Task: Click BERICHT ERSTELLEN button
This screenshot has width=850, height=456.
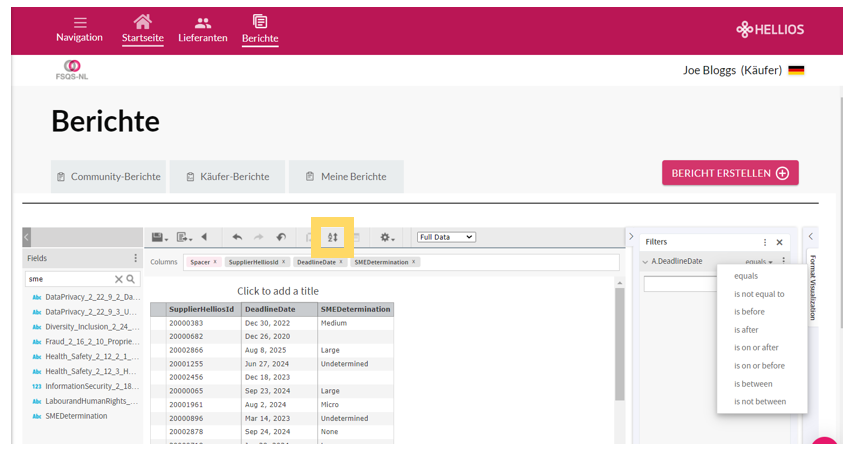Action: (730, 173)
